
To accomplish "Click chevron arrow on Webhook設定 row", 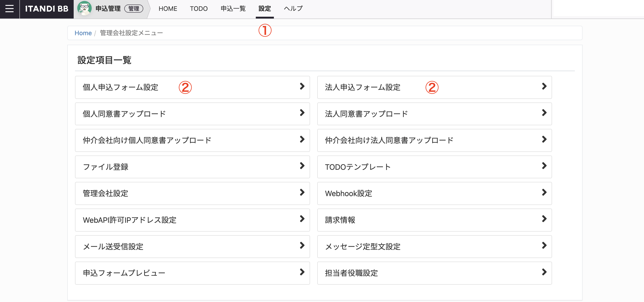I will tap(544, 192).
